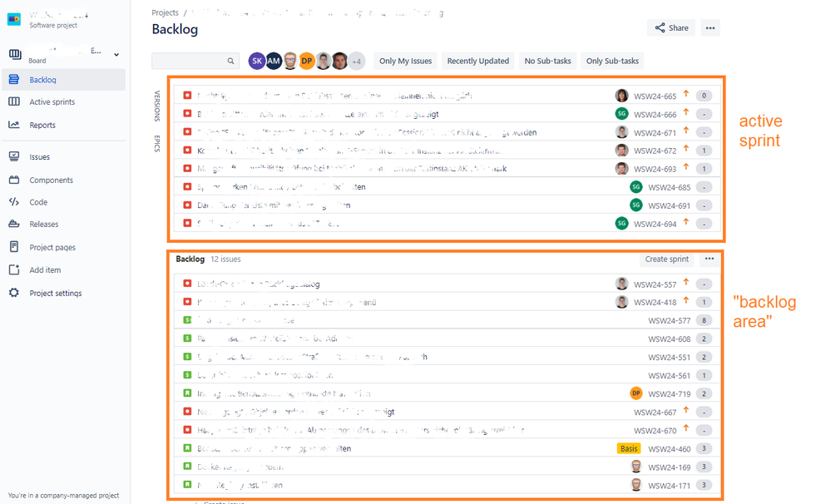Click bug type icon on WSW24-557 row
This screenshot has height=504, width=831.
point(187,284)
